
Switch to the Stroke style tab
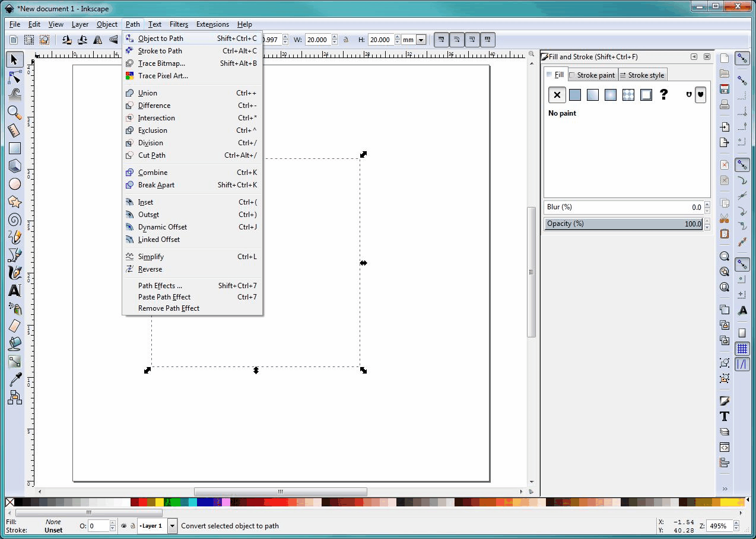[643, 75]
